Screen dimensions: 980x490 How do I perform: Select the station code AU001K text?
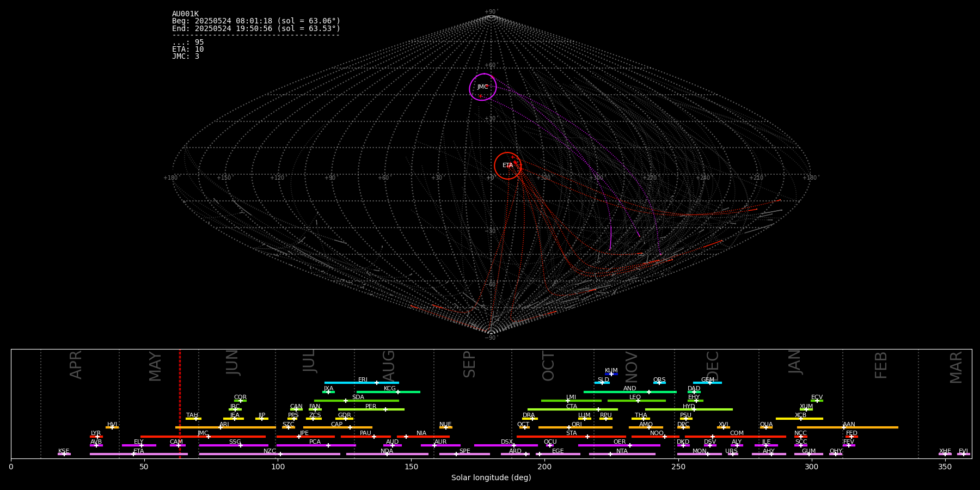[185, 14]
